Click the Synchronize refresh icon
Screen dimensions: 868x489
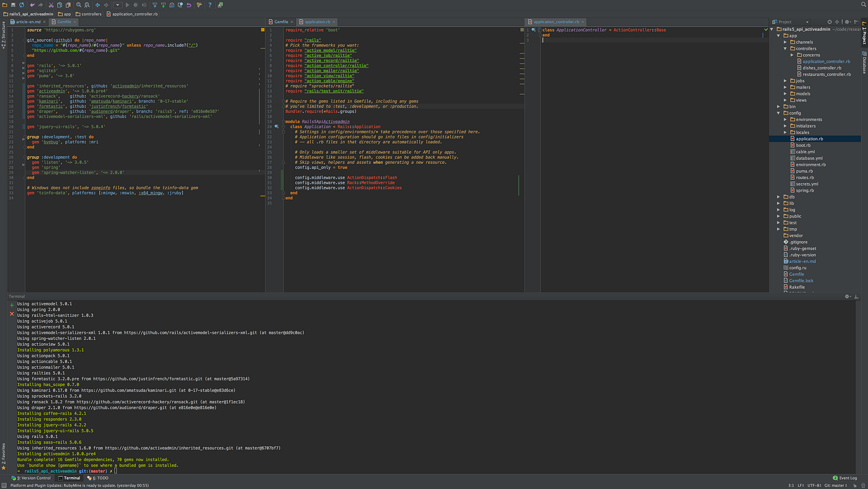(x=22, y=4)
